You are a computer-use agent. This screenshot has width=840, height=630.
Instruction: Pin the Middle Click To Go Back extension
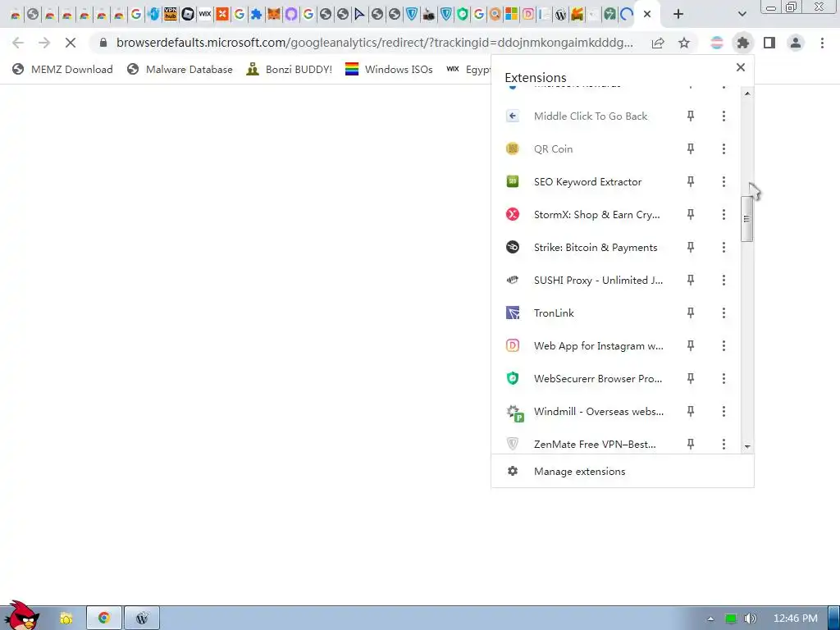[x=691, y=116]
